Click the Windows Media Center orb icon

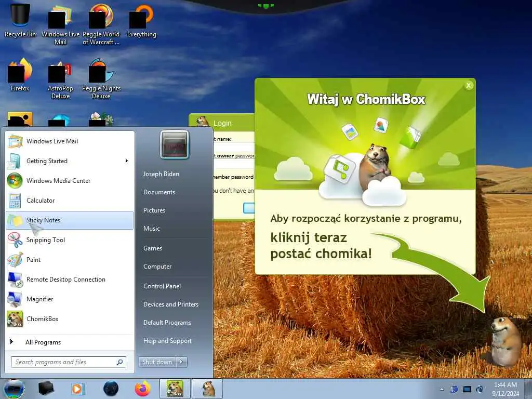pos(15,180)
